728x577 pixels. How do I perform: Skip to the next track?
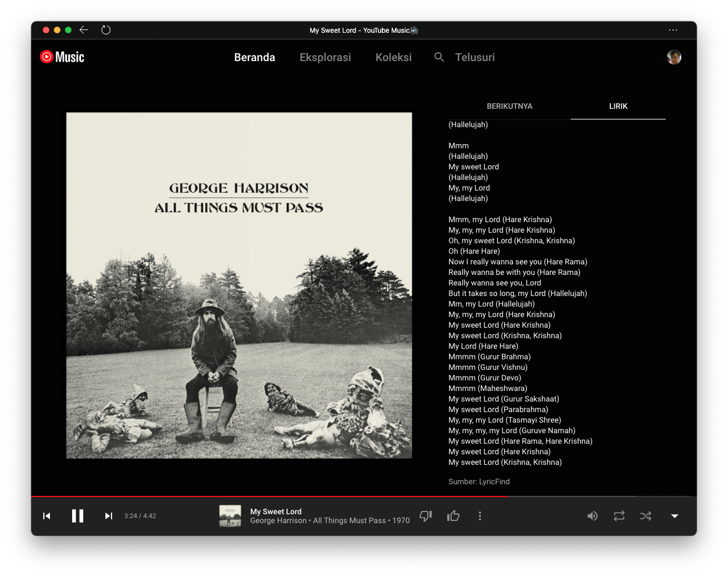(x=109, y=516)
